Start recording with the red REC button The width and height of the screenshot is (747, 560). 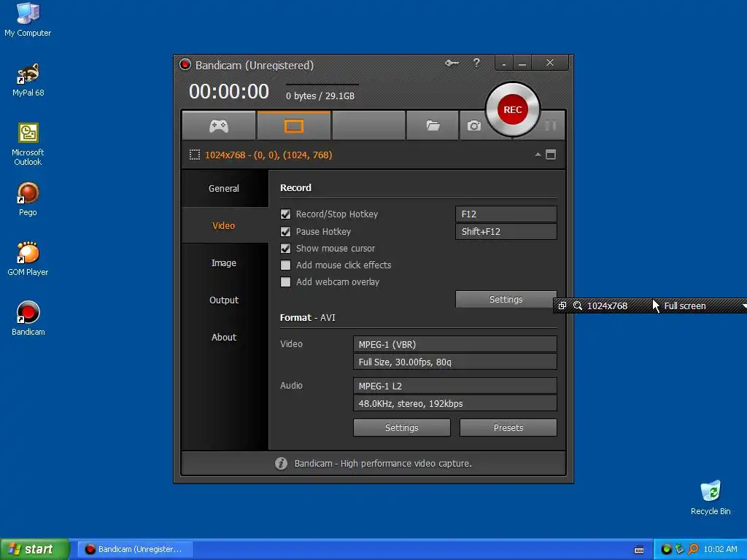(x=513, y=109)
